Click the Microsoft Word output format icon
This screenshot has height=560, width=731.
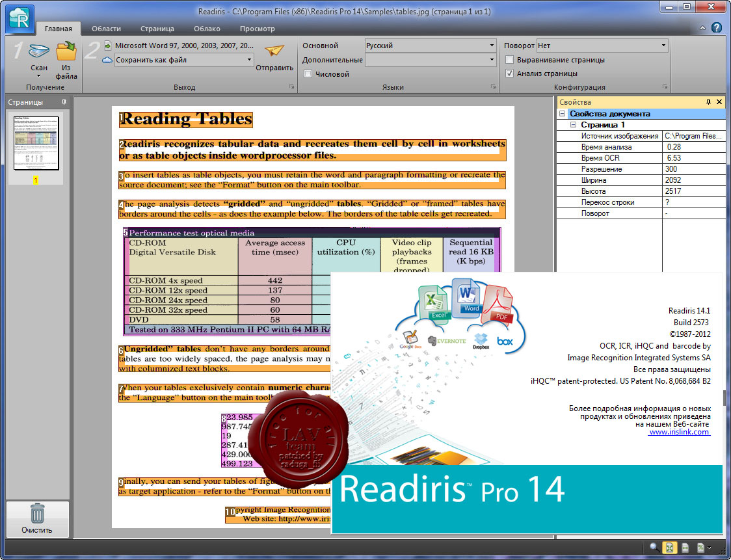tap(108, 46)
